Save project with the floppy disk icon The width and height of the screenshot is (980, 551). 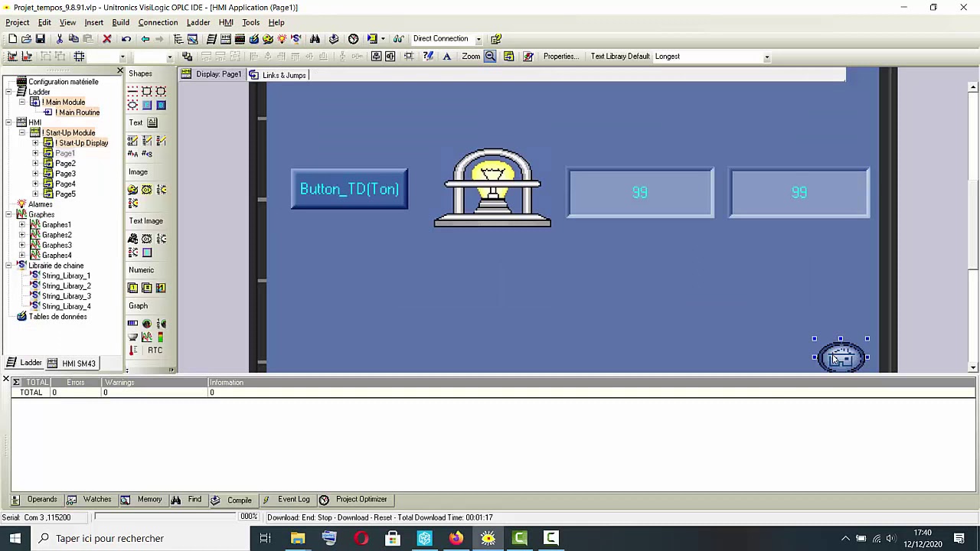coord(40,38)
